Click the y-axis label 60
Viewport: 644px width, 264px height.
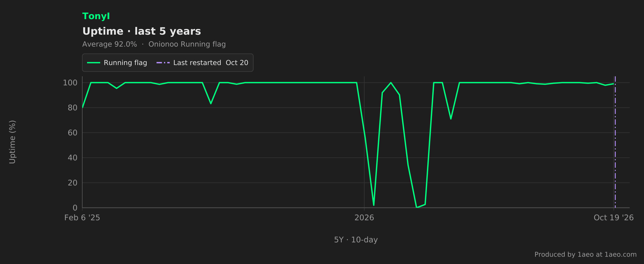pos(72,133)
